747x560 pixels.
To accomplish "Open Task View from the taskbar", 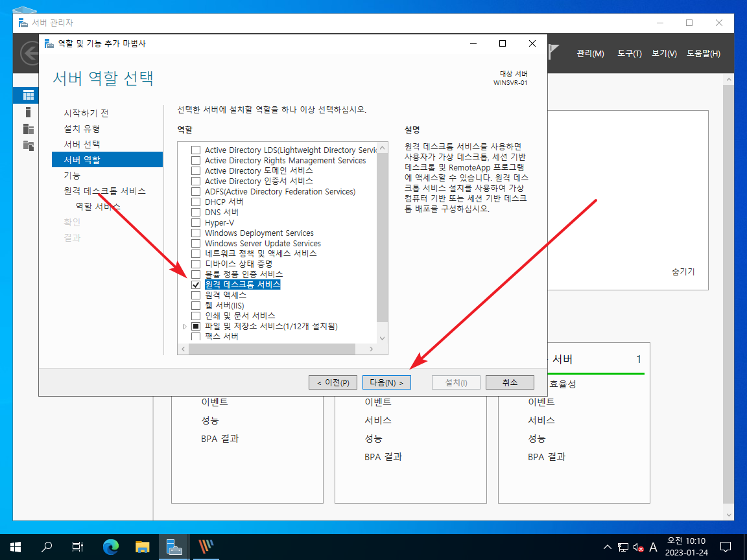I will (x=77, y=546).
